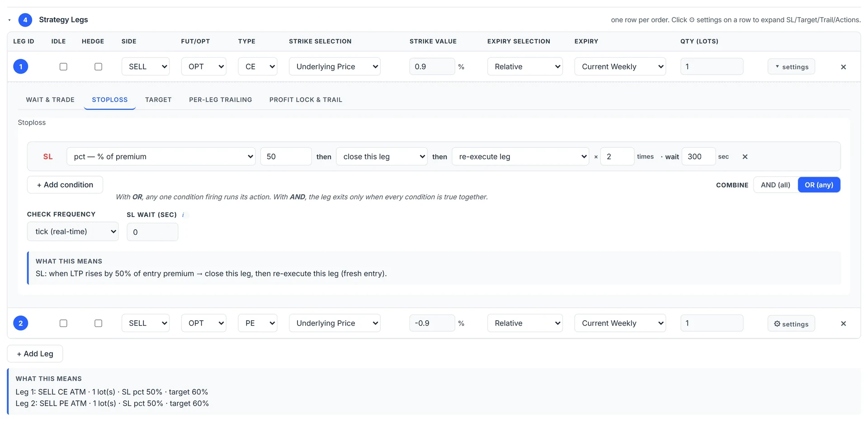Open leg 2 Current Weekly expiry dropdown

[620, 323]
